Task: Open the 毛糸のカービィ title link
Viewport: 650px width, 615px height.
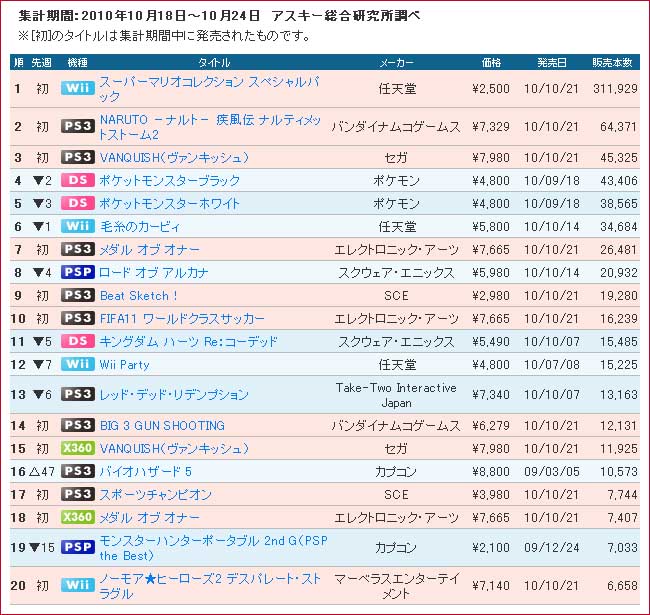Action: 140,227
